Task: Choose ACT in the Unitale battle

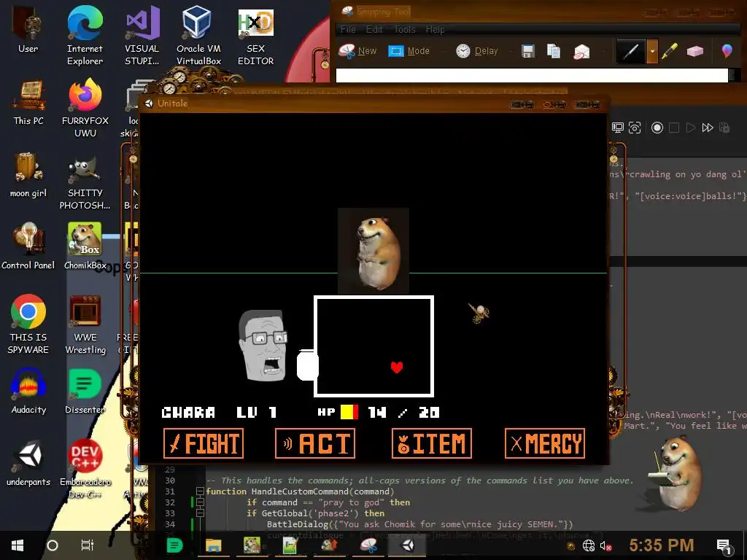Action: 315,443
